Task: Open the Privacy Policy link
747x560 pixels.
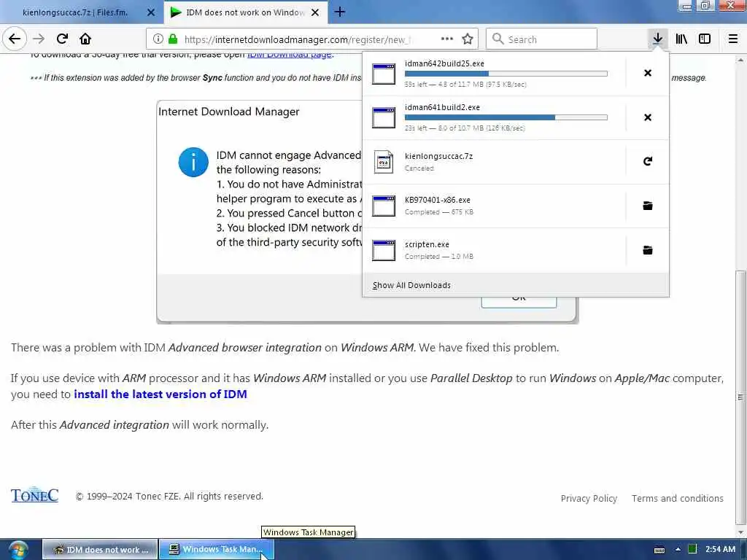Action: point(589,498)
